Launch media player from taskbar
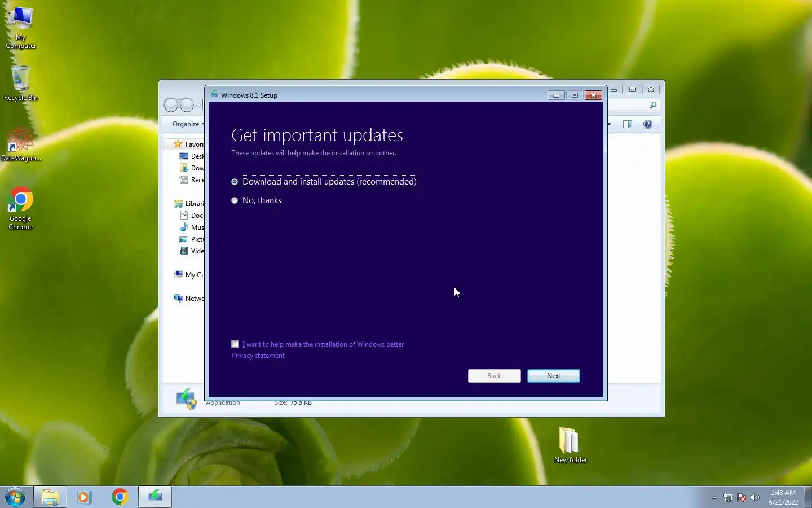The height and width of the screenshot is (508, 812). tap(85, 497)
